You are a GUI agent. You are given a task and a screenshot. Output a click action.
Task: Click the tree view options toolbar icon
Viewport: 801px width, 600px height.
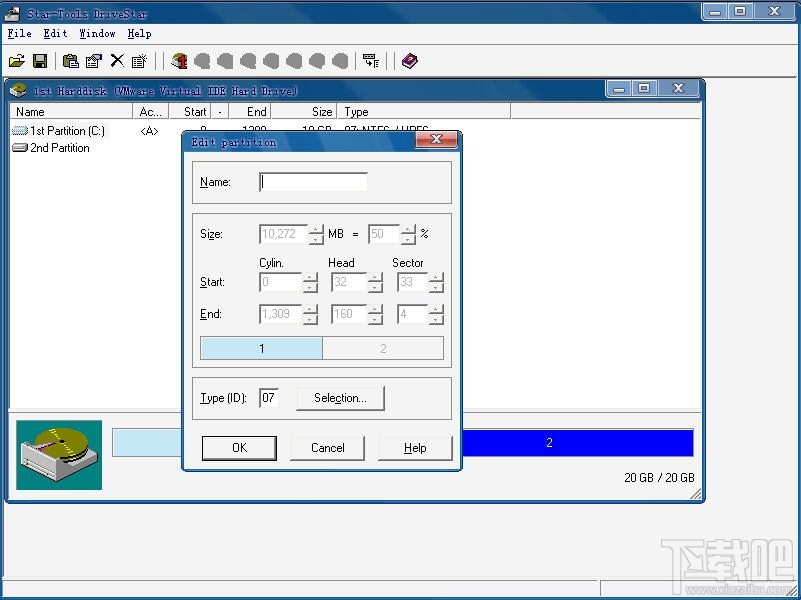tap(371, 61)
